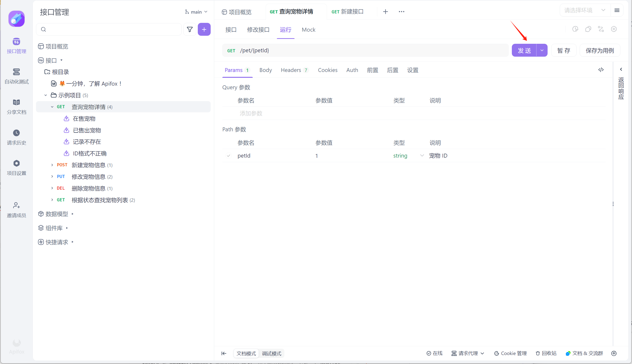Click the generate code icon
Screen dimensions: 632x364
pyautogui.click(x=601, y=70)
